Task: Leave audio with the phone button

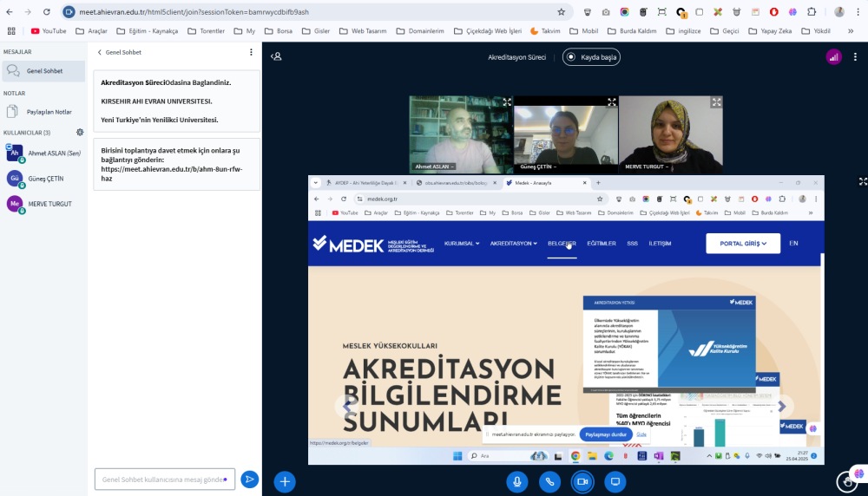Action: [x=549, y=481]
